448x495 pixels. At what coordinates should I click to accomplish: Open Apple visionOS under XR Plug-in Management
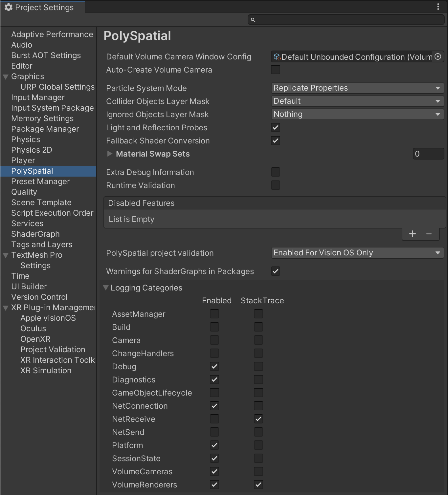click(48, 318)
